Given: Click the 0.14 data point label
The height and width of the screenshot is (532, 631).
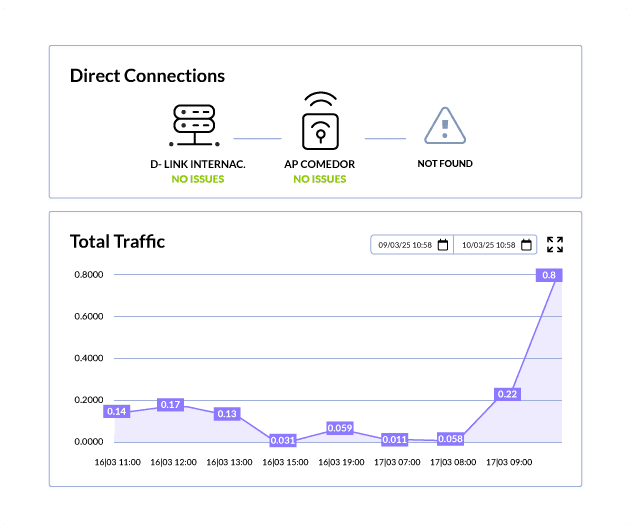Looking at the screenshot, I should pyautogui.click(x=117, y=411).
